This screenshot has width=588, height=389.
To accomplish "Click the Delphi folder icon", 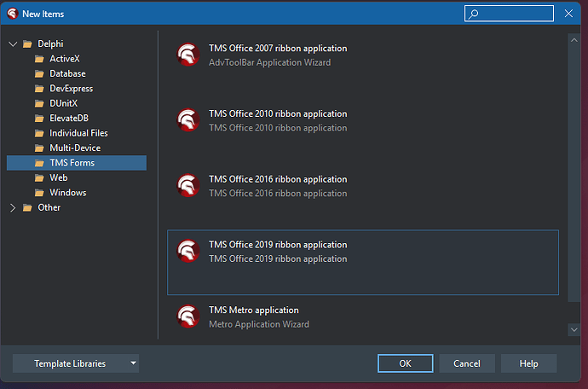I will click(x=27, y=44).
